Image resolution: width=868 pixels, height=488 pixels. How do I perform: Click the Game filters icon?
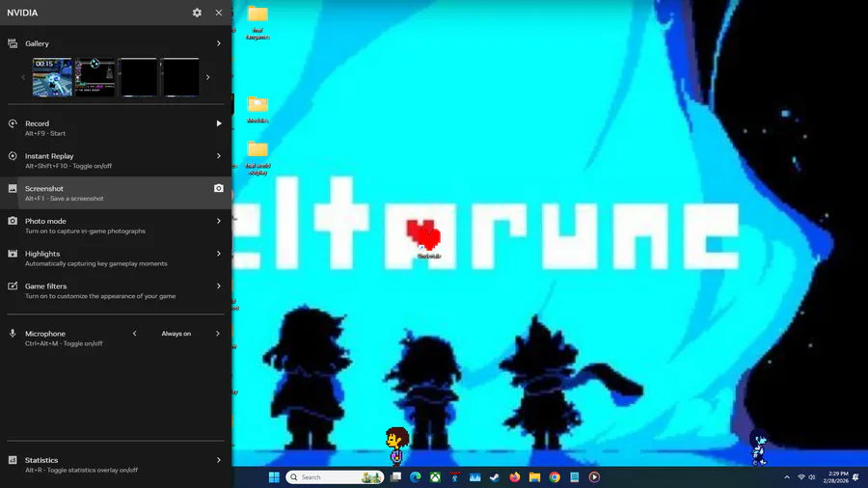point(13,286)
